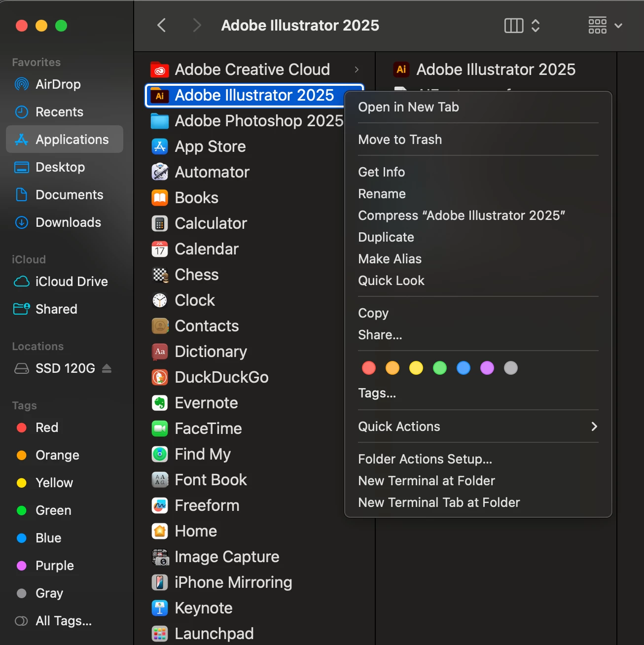Apply the blue tag color dot
This screenshot has height=645, width=644.
(464, 368)
